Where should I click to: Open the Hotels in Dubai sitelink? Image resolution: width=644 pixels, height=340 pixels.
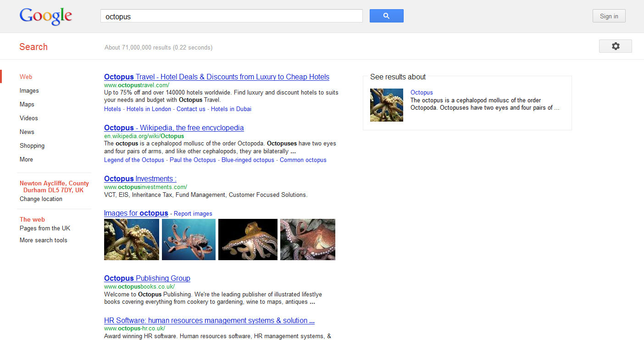point(231,109)
